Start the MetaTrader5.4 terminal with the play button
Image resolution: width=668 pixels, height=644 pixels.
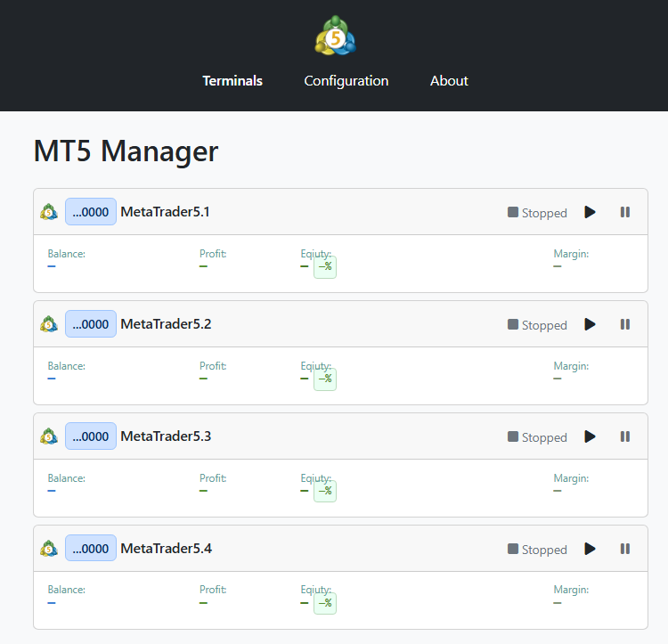pyautogui.click(x=590, y=549)
